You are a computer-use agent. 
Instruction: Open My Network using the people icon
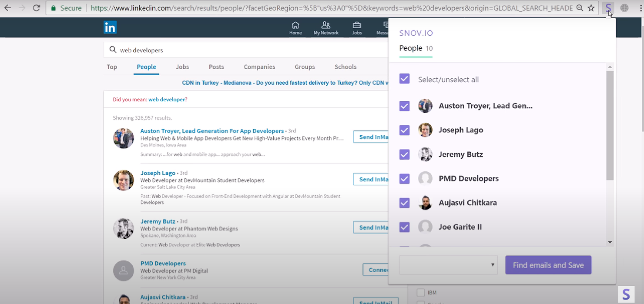tap(326, 27)
